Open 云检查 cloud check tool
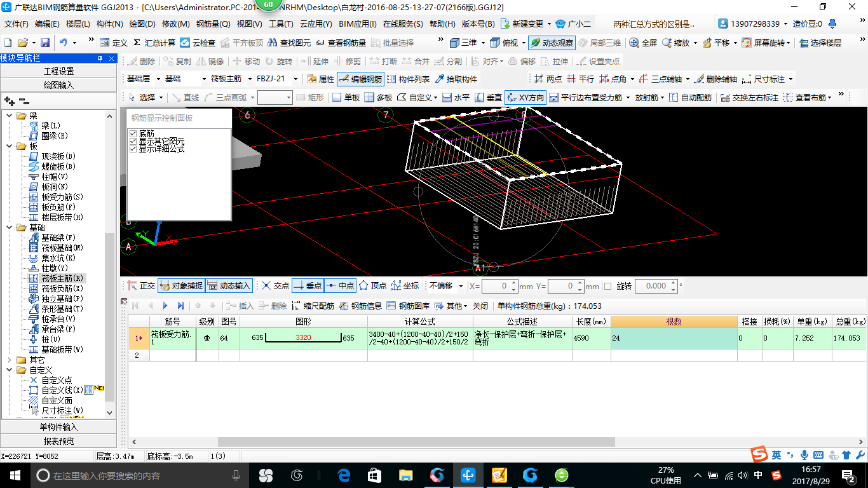This screenshot has height=488, width=868. tap(198, 43)
